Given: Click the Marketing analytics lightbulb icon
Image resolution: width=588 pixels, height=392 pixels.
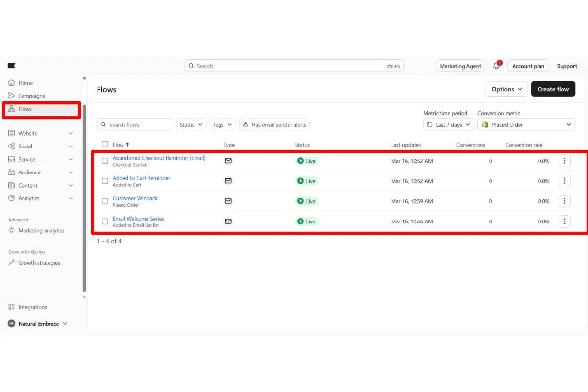Looking at the screenshot, I should point(12,230).
